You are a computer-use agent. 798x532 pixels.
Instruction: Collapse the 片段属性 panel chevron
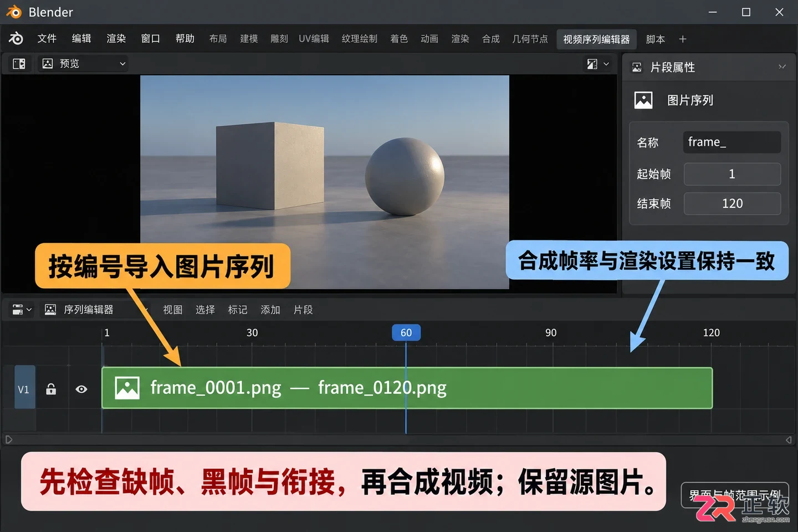pyautogui.click(x=782, y=67)
